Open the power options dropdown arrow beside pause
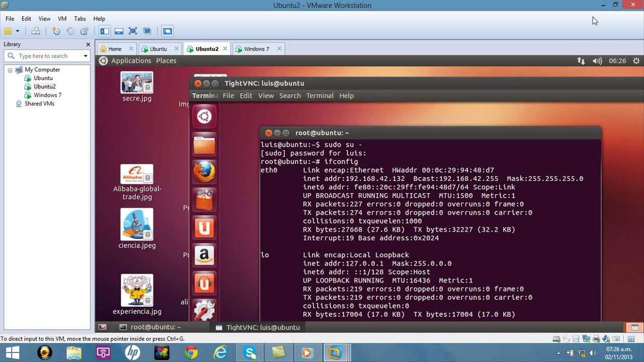This screenshot has width=644, height=362. [x=18, y=31]
